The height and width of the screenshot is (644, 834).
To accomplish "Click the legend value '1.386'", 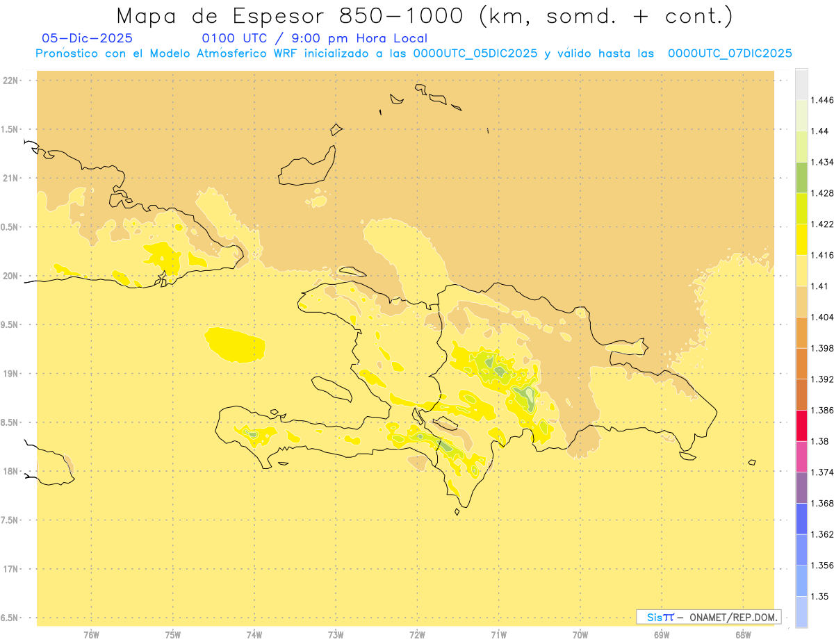I will tap(821, 411).
